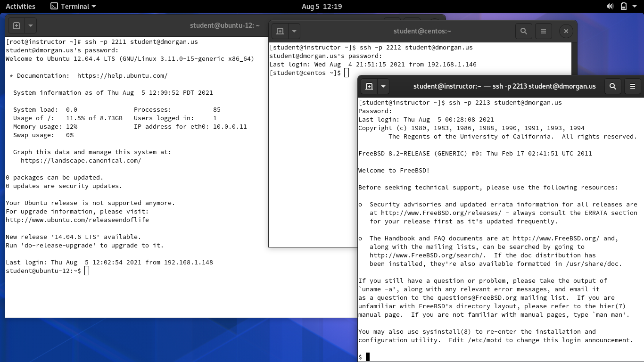
Task: Click the search icon in the centos terminal
Action: (523, 31)
